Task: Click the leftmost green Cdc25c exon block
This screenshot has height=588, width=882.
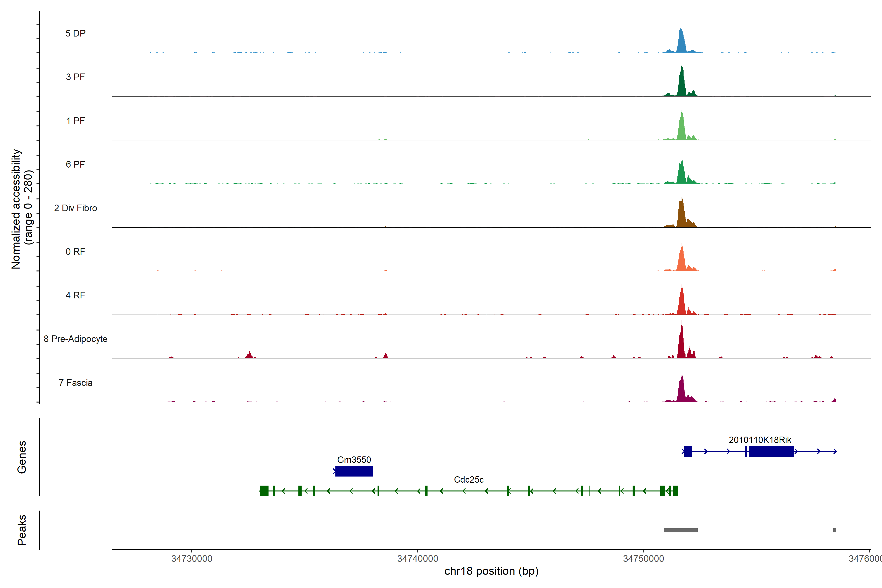Action: click(264, 491)
